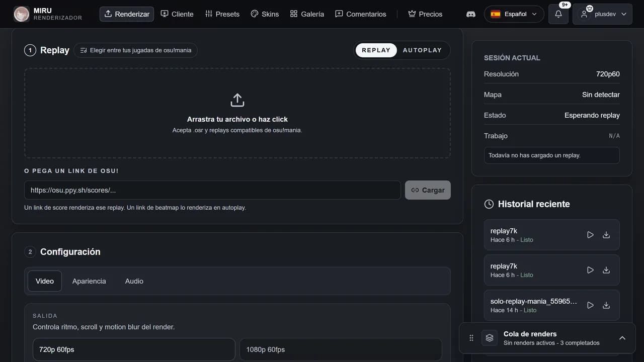Click the Cola de renders drag handle
Image resolution: width=644 pixels, height=362 pixels.
click(471, 338)
